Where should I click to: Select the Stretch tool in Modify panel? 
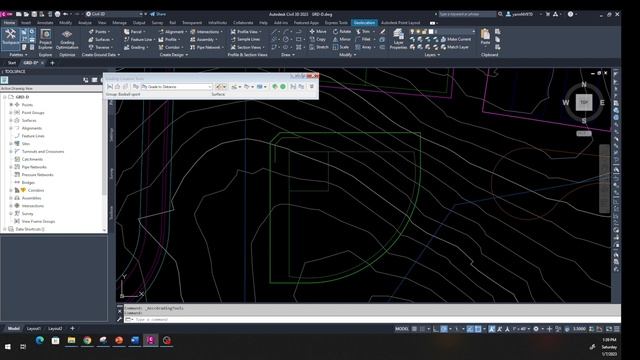[319, 47]
